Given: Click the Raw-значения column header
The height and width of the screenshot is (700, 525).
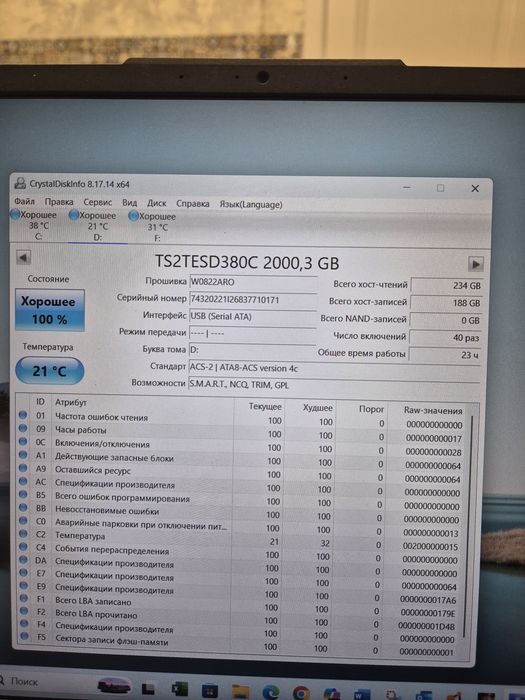Looking at the screenshot, I should 433,410.
